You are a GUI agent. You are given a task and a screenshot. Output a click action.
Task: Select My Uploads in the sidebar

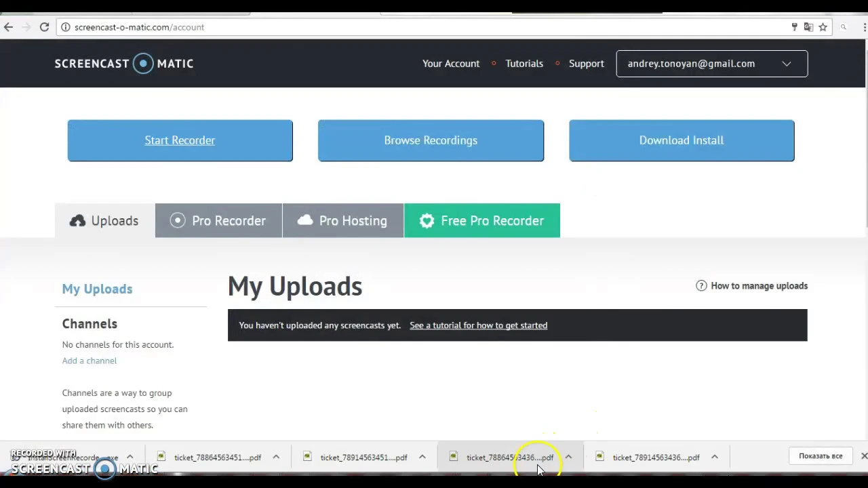[x=97, y=289]
